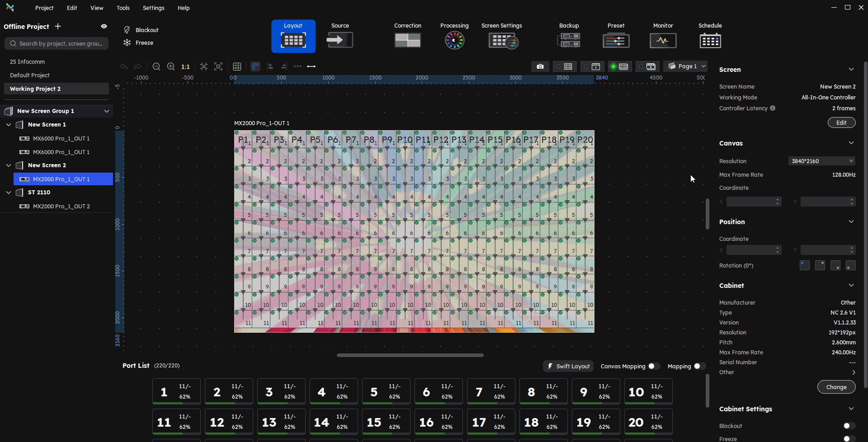Click the Freeze snowflake icon
The width and height of the screenshot is (868, 442).
click(x=127, y=42)
